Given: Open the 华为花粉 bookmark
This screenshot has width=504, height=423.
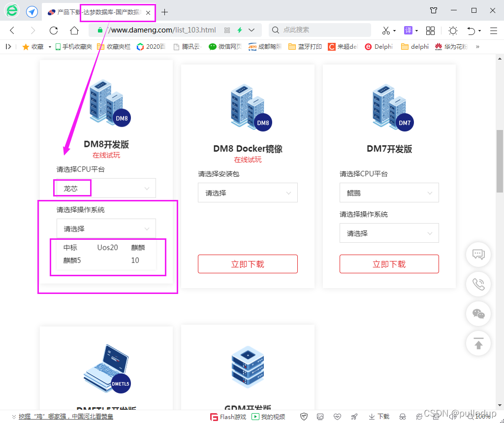Looking at the screenshot, I should pyautogui.click(x=451, y=47).
